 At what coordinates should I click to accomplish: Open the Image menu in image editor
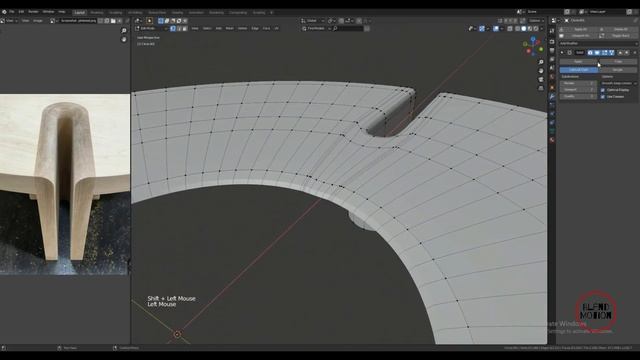[x=38, y=20]
